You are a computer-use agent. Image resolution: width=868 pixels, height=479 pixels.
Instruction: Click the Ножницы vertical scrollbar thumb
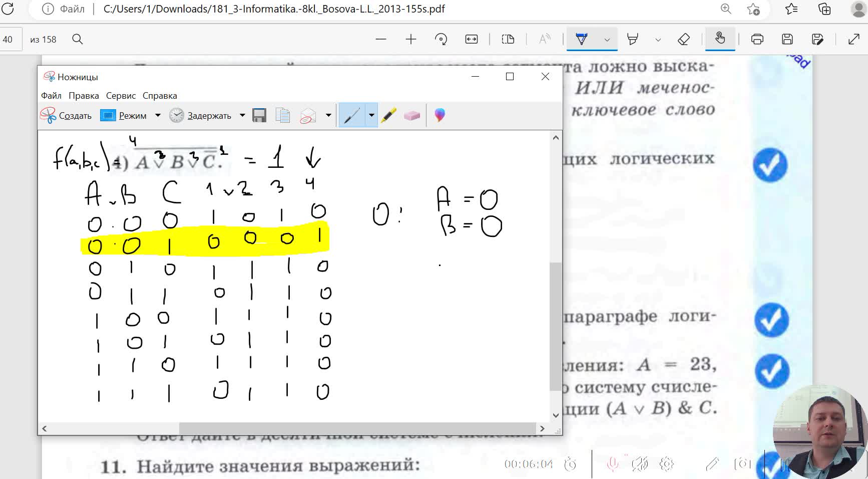pos(556,326)
